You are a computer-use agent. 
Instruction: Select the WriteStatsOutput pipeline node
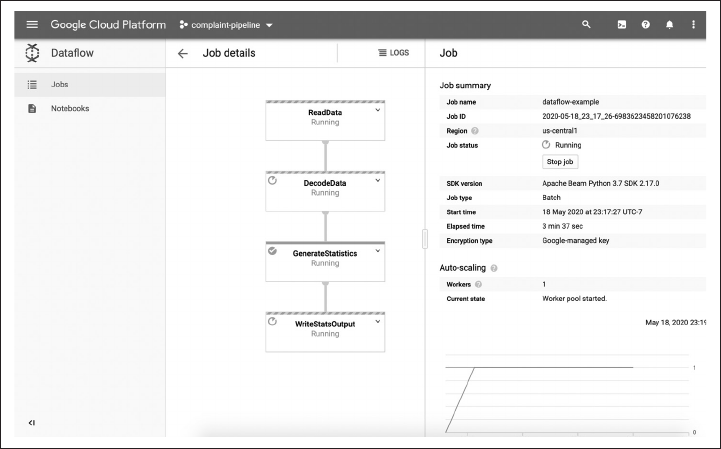tap(325, 332)
